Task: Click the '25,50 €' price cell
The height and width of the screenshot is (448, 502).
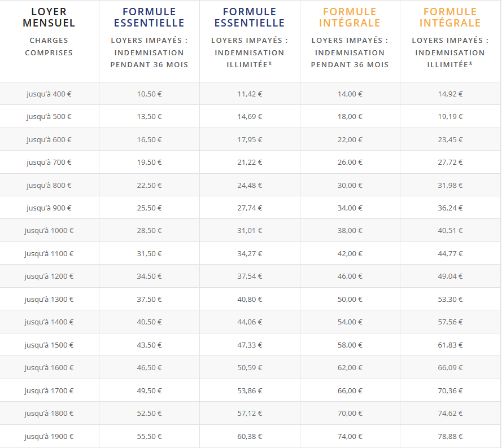Action: 149,208
